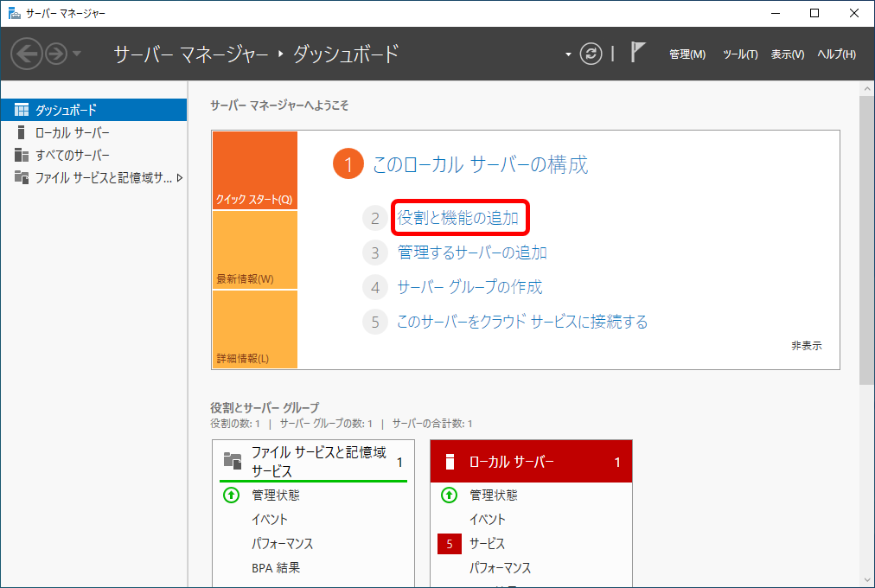Open the dropdown left of refresh icon
The width and height of the screenshot is (875, 588).
click(x=567, y=54)
